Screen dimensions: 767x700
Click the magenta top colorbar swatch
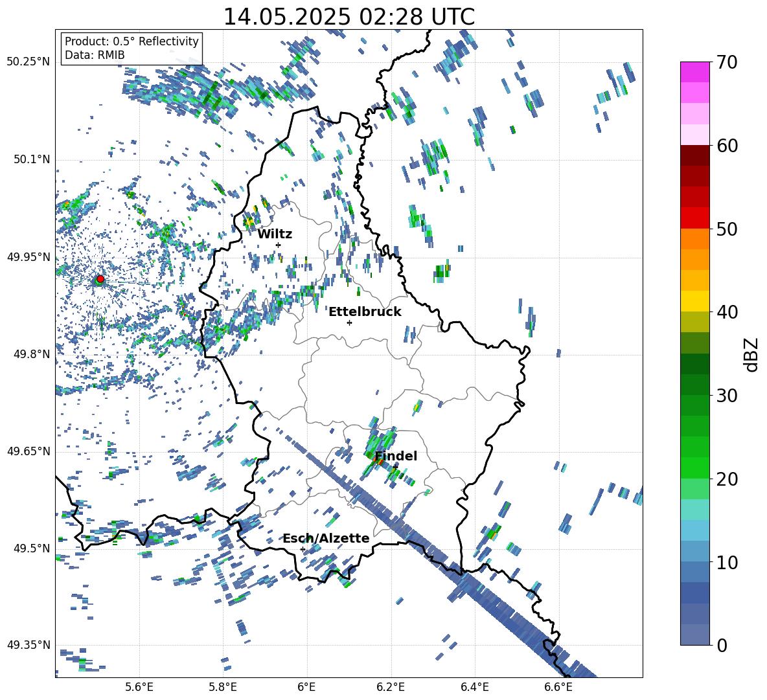pyautogui.click(x=695, y=72)
